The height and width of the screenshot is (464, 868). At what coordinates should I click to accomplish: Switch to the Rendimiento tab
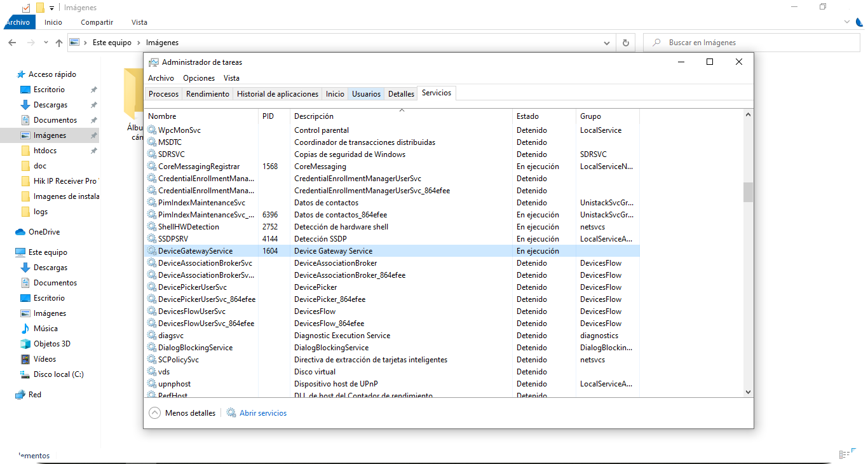coord(207,94)
